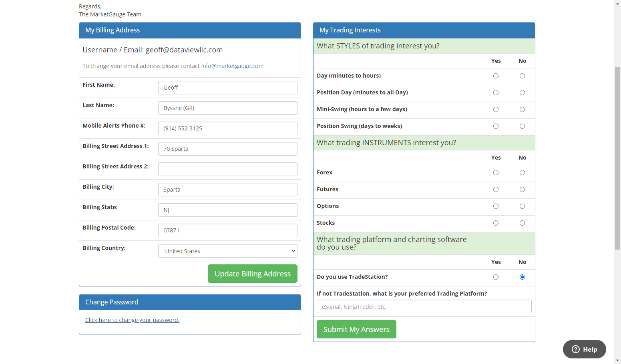Select Yes for Position Swing
621x364 pixels.
pos(496,126)
